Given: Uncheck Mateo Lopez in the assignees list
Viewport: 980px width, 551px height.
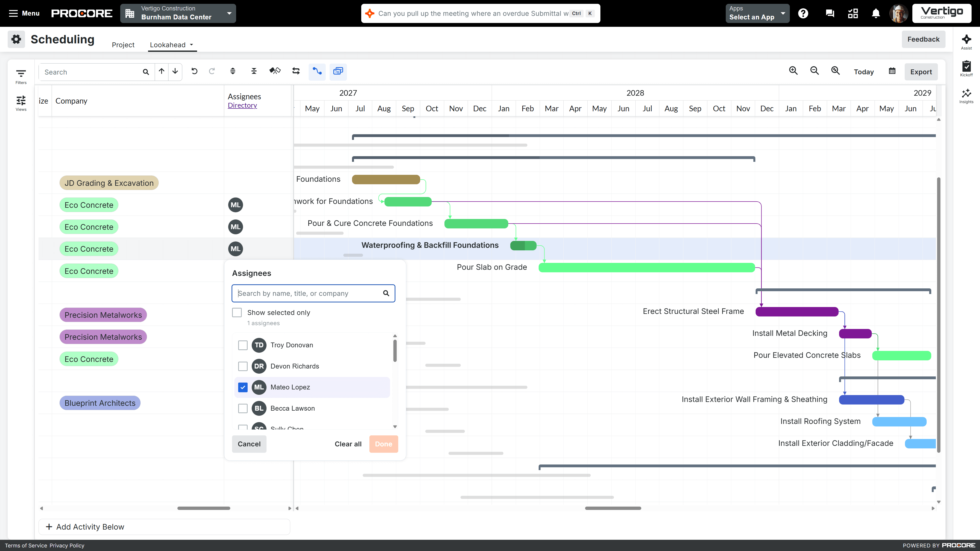Looking at the screenshot, I should point(243,387).
